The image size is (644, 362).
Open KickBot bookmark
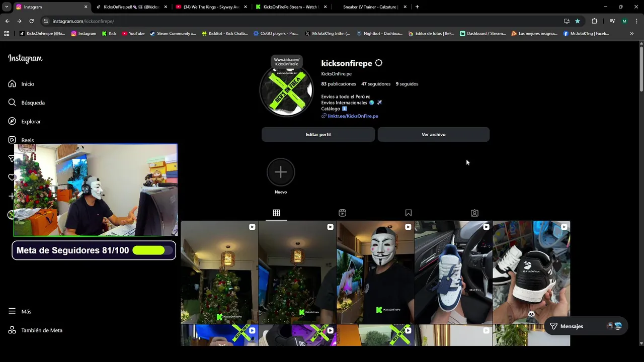224,34
